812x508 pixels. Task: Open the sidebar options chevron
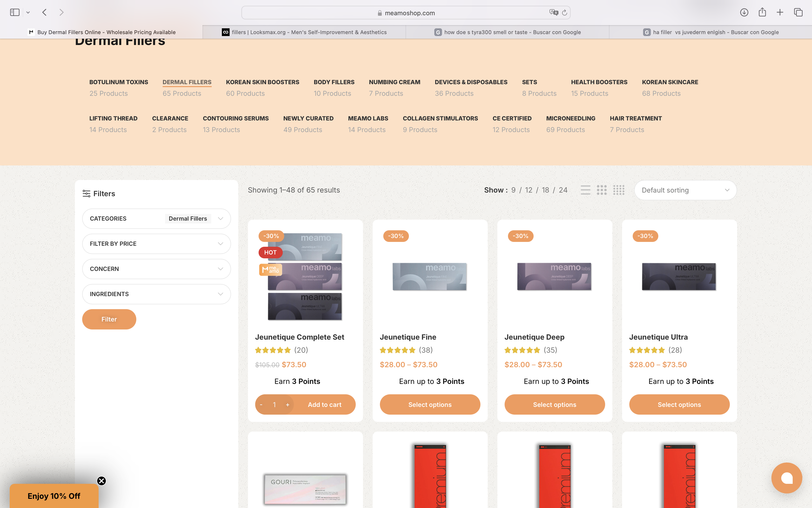point(28,12)
